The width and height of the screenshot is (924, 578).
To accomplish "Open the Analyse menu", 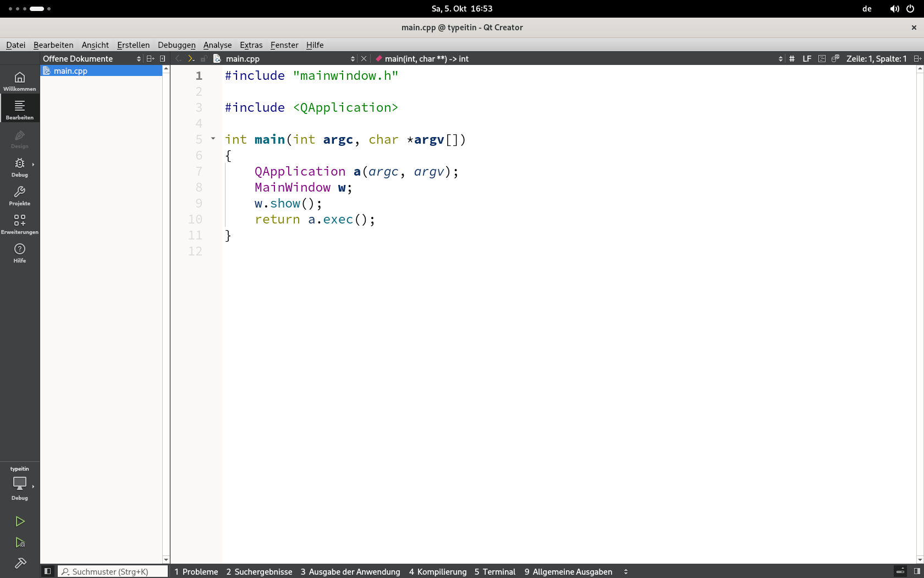I will pos(217,45).
